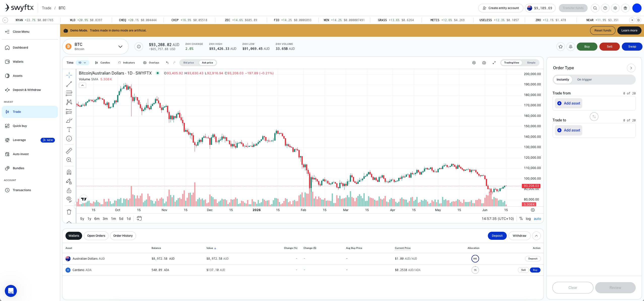Select the crosshair cursor tool
The image size is (644, 301).
point(69,75)
